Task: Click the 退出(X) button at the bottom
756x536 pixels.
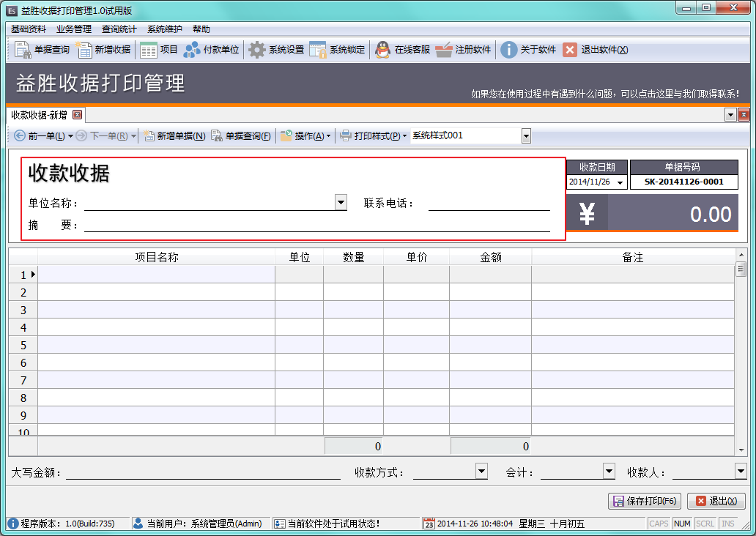Action: click(x=716, y=502)
